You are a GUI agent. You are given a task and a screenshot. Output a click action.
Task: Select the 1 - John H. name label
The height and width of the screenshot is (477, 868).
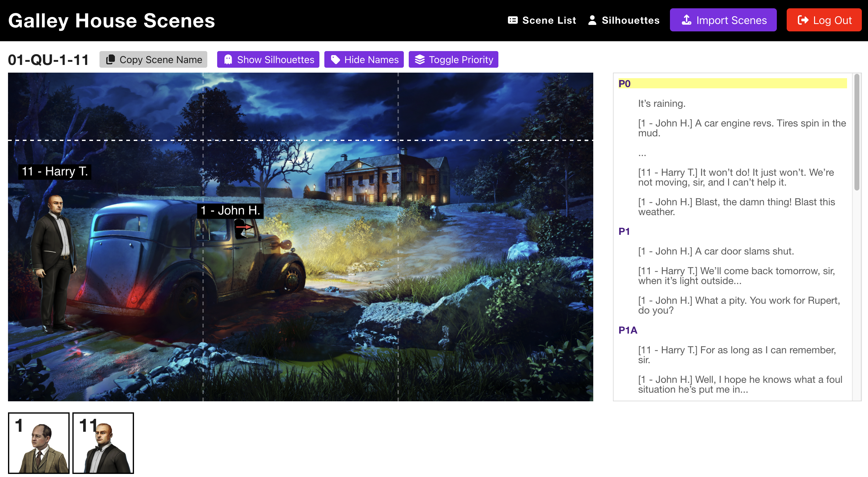click(230, 211)
